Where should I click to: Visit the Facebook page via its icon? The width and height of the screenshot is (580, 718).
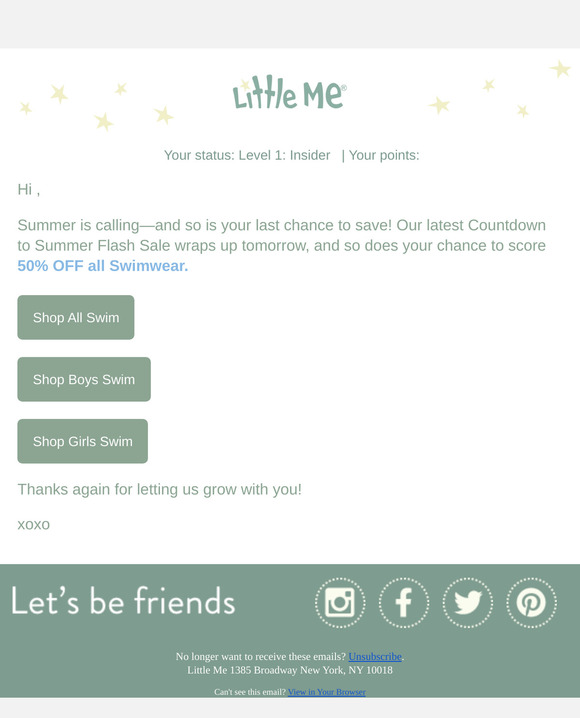(x=404, y=603)
